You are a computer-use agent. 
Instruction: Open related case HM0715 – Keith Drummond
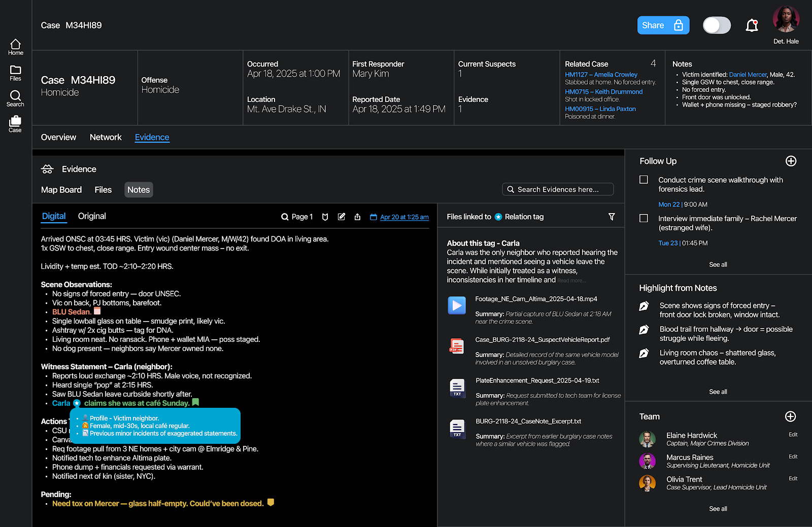coord(603,92)
